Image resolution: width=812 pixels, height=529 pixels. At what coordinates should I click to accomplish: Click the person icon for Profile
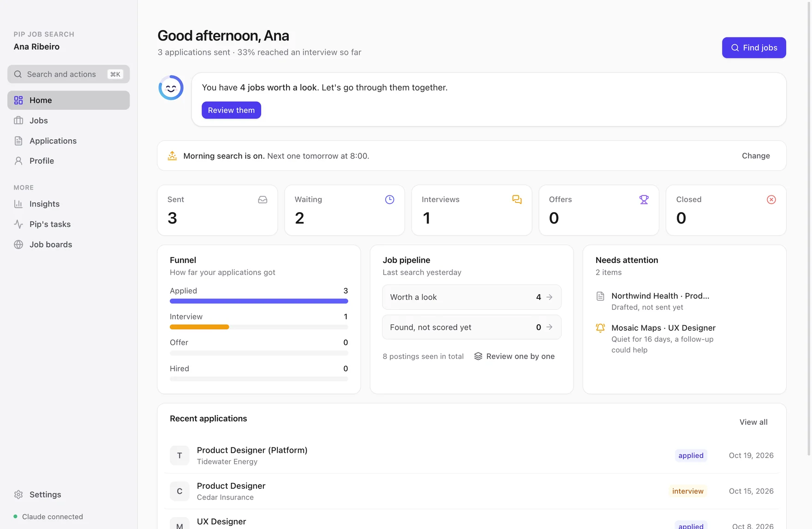click(18, 161)
